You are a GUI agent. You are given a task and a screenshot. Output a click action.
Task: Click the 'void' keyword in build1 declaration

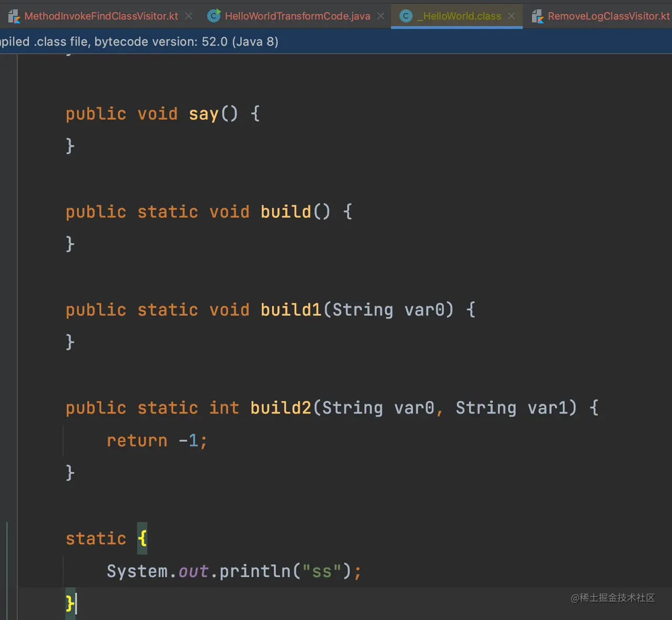(x=229, y=310)
